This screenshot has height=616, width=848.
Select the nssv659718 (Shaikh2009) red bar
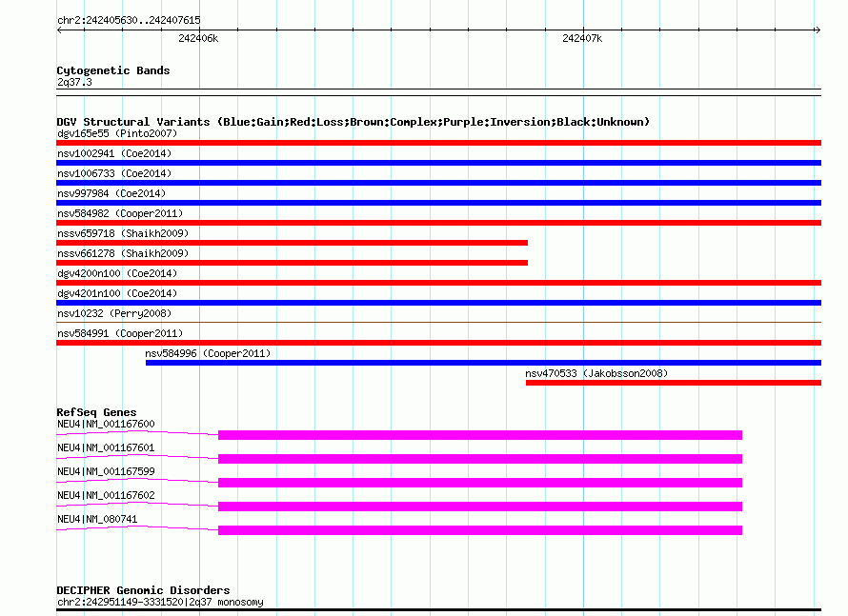[x=293, y=243]
